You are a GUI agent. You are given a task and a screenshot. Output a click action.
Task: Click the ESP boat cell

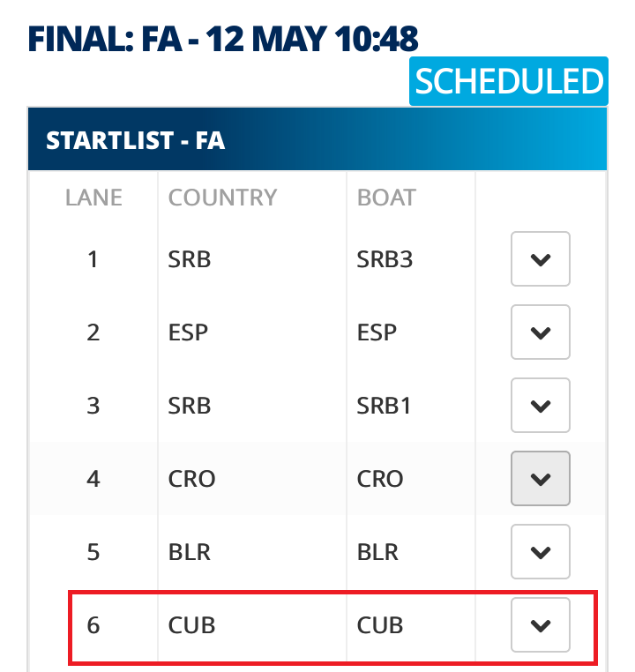point(410,332)
